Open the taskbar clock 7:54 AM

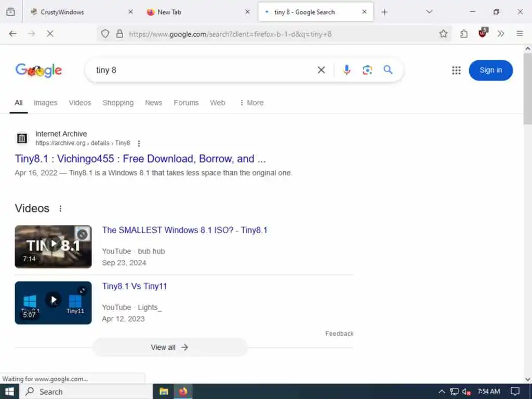pyautogui.click(x=488, y=392)
